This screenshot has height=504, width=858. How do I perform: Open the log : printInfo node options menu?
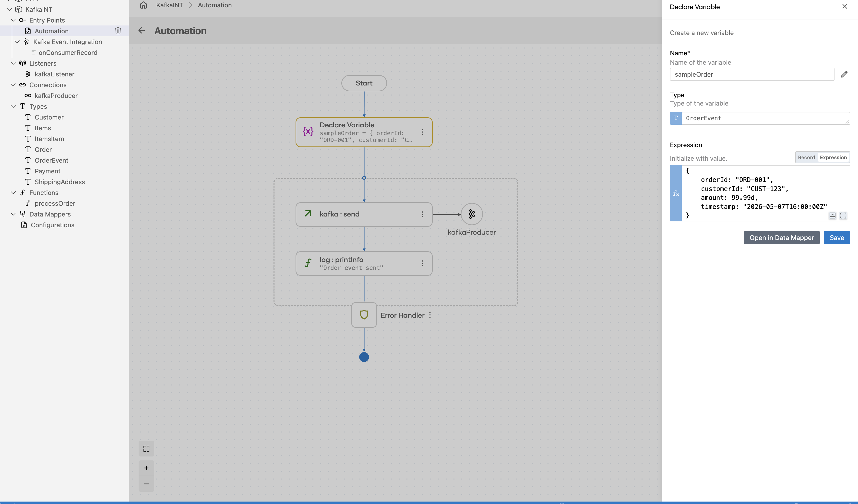click(x=423, y=263)
